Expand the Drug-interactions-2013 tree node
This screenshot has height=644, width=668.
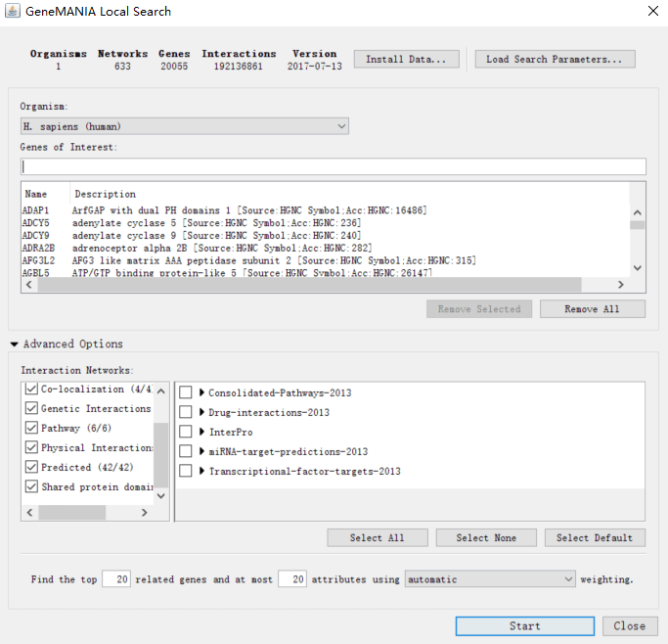point(201,412)
